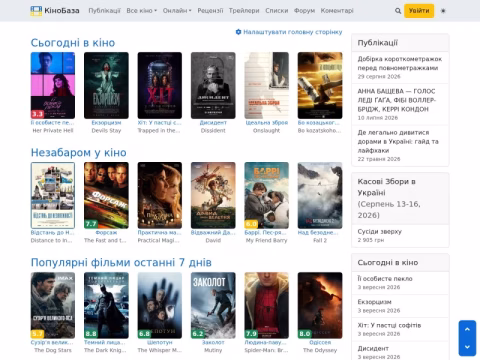Click the scroll-down arrow in blue widget
Viewport: 480px width, 360px height.
[467, 347]
